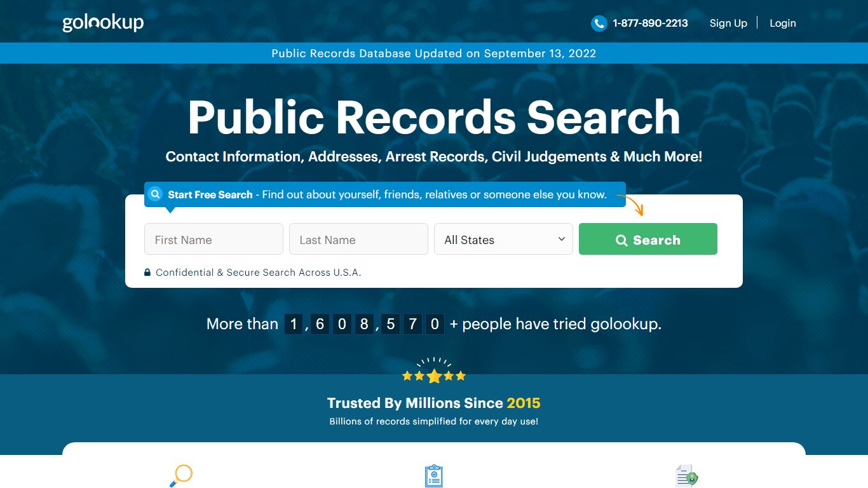Click the Last Name field
868x488 pixels.
point(358,239)
